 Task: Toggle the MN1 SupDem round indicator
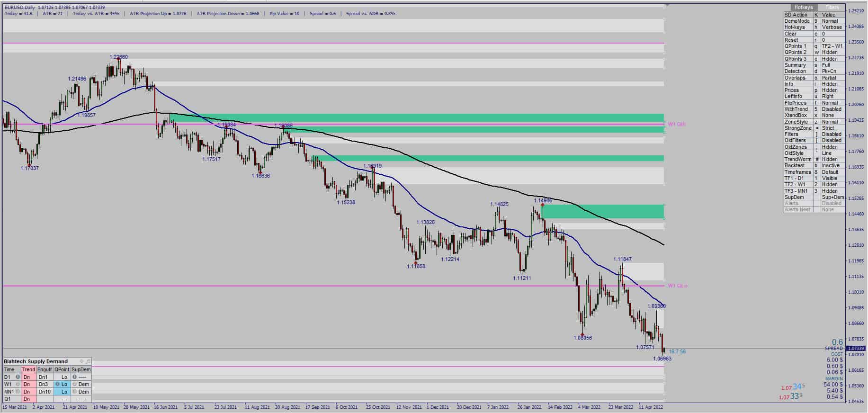74,392
